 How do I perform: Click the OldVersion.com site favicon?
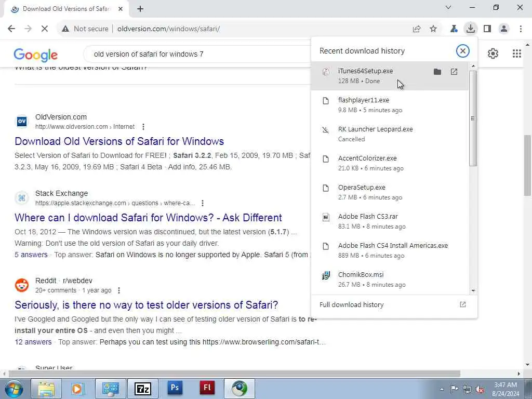(x=22, y=121)
